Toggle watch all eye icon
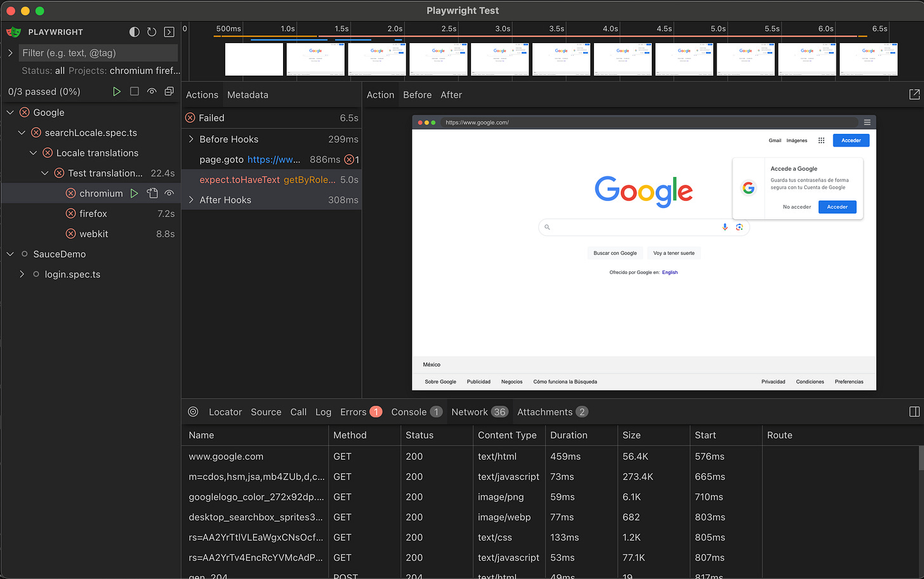 tap(152, 91)
